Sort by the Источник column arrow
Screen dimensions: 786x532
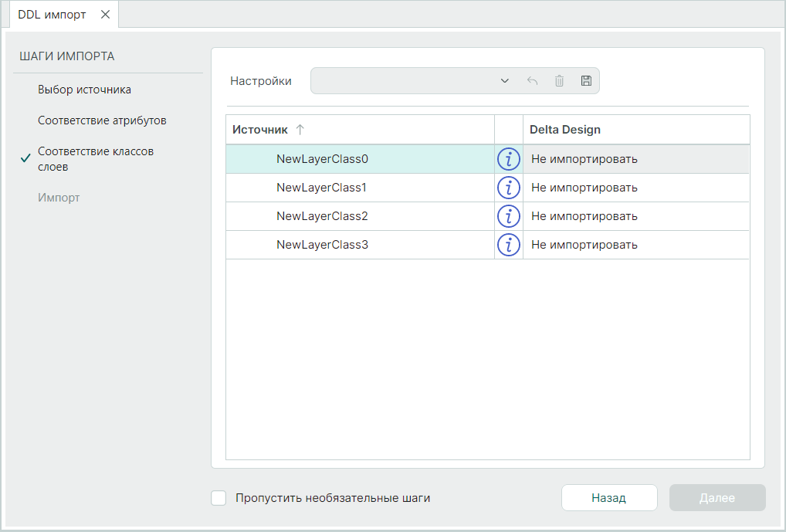pyautogui.click(x=300, y=130)
